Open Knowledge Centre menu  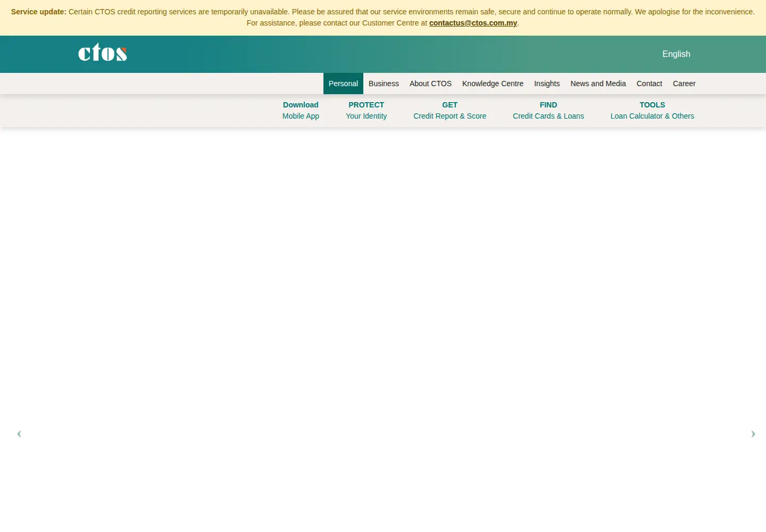[x=493, y=84]
